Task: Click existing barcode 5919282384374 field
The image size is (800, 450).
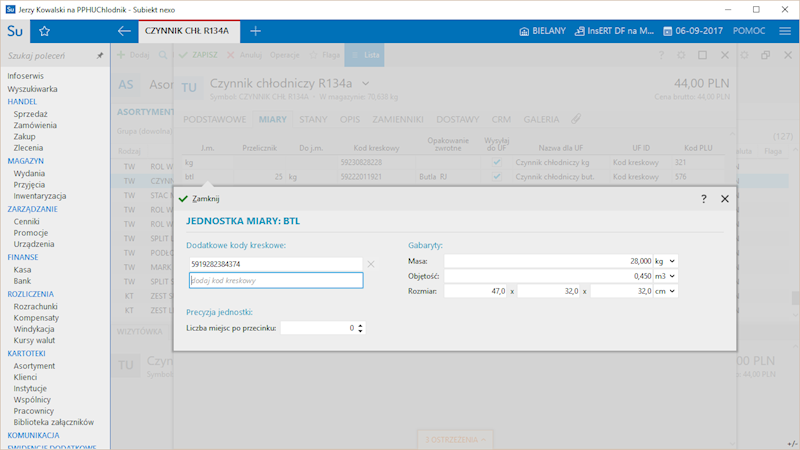Action: tap(276, 264)
